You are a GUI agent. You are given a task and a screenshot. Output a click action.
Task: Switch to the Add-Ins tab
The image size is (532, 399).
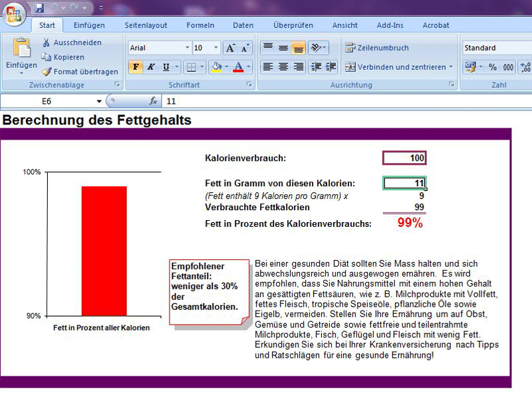[x=390, y=25]
